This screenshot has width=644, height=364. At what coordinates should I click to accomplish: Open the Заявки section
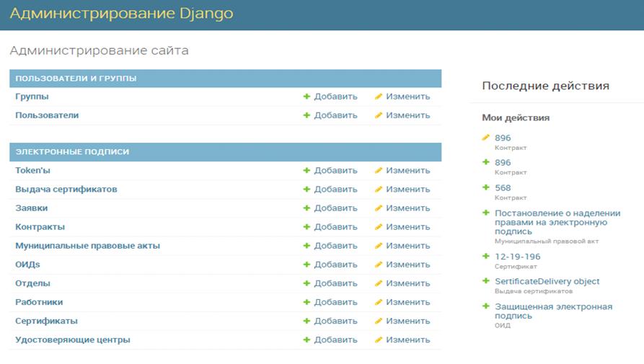[x=32, y=208]
